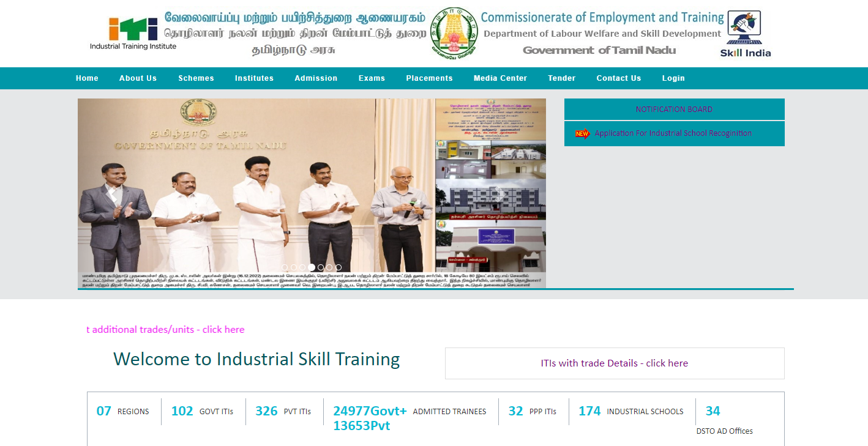Open Application For Industrial School Recognition link
Image resolution: width=868 pixels, height=446 pixels.
tap(673, 133)
